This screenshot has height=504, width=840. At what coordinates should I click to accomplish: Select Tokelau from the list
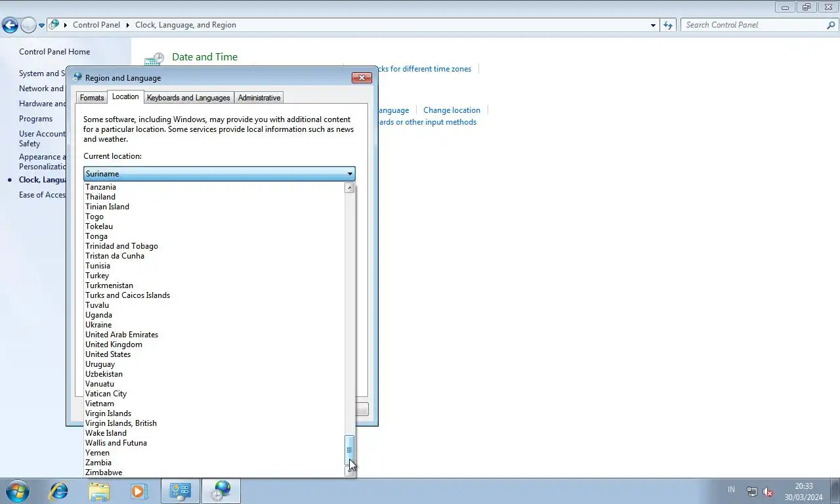tap(215, 226)
